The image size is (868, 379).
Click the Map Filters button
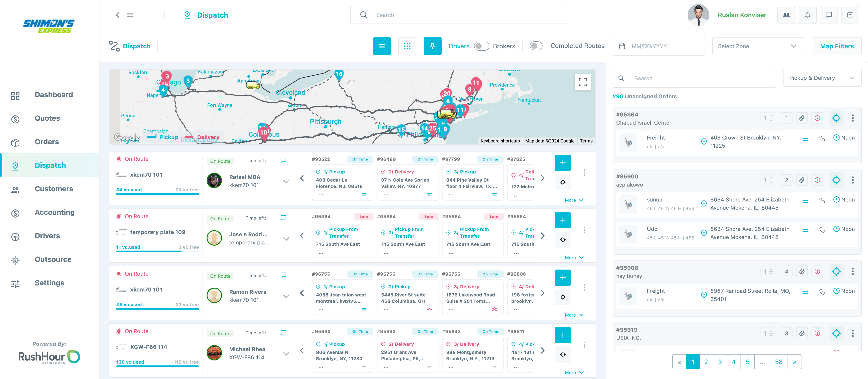837,46
